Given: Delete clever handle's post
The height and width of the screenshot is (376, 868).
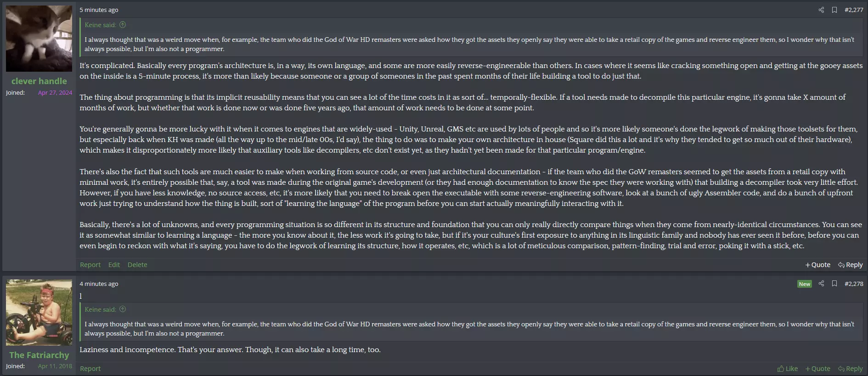Looking at the screenshot, I should (137, 265).
